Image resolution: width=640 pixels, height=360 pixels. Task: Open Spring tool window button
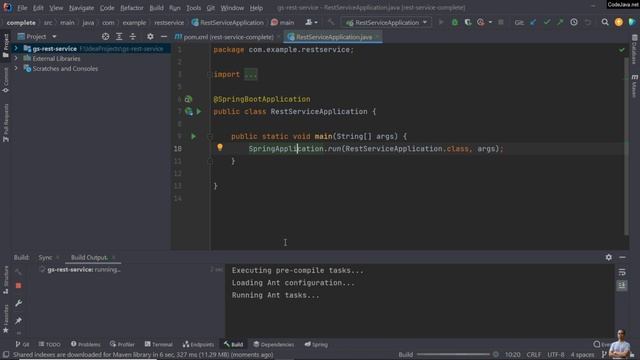316,344
